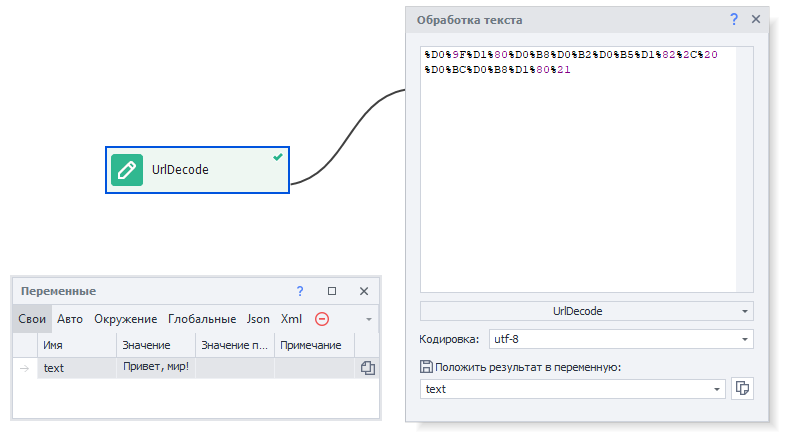Copy the text variable using row icon
785x441 pixels.
pyautogui.click(x=367, y=368)
